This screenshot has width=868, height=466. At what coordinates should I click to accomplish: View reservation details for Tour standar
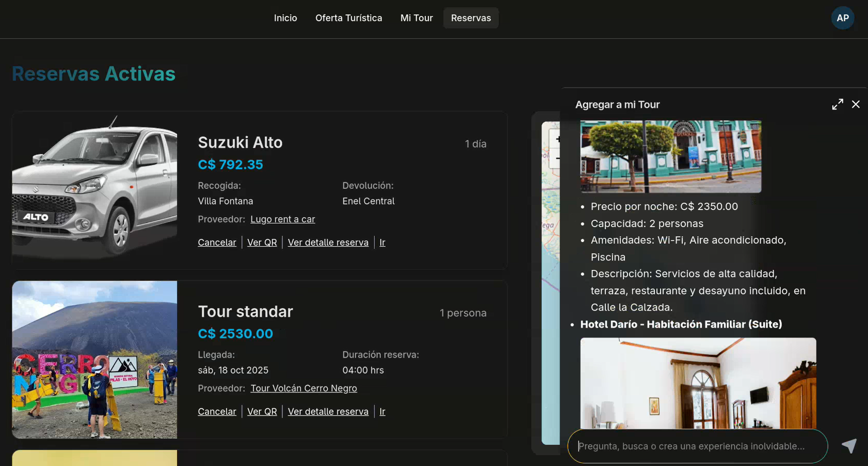pyautogui.click(x=328, y=412)
